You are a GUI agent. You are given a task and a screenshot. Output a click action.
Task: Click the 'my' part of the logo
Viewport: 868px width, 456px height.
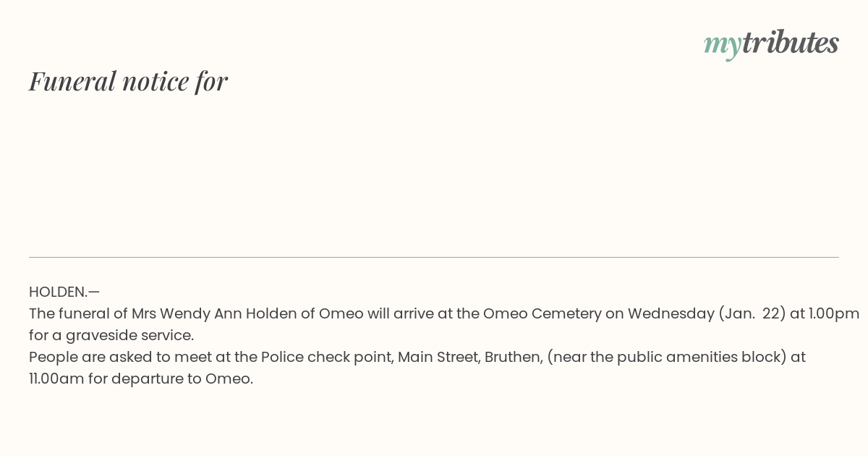[x=723, y=45]
